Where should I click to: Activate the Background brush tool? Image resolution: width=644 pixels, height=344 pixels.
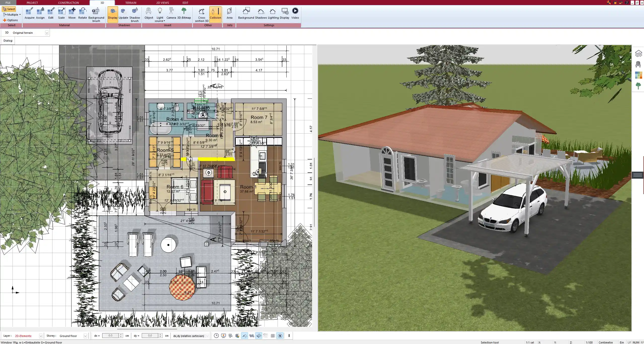[x=96, y=15]
